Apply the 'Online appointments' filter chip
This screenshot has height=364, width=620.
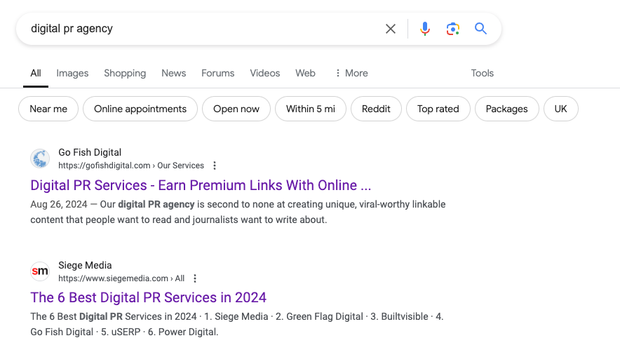click(x=140, y=109)
